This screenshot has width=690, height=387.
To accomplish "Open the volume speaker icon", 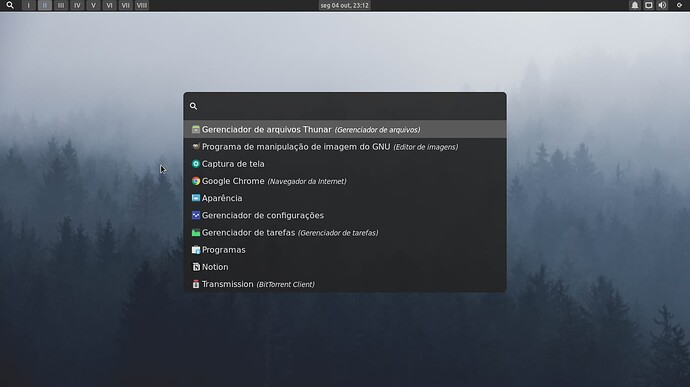I will click(x=662, y=5).
